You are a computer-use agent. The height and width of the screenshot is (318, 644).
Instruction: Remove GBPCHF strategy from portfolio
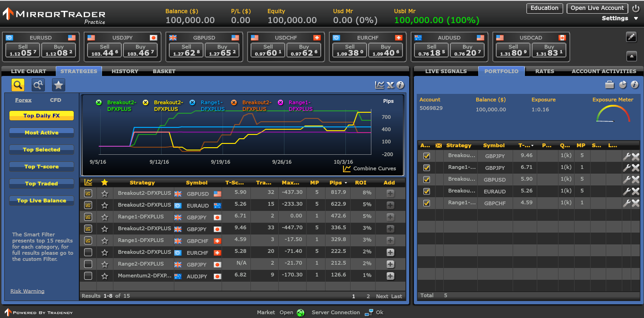point(635,203)
